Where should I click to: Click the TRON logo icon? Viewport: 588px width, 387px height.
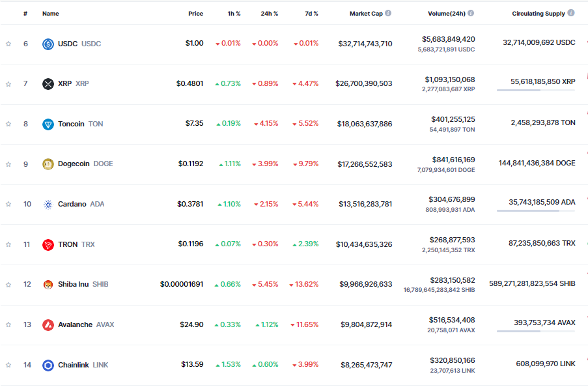click(x=48, y=244)
